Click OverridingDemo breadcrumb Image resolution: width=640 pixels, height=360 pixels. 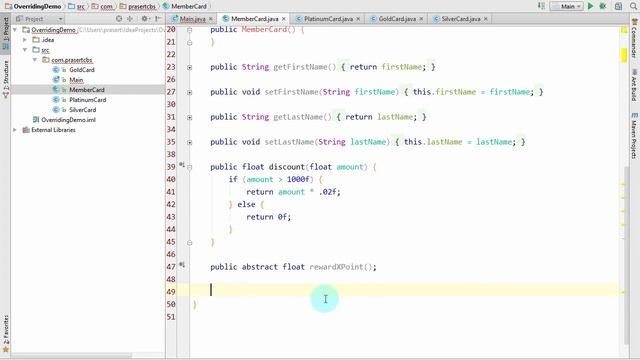click(x=33, y=6)
